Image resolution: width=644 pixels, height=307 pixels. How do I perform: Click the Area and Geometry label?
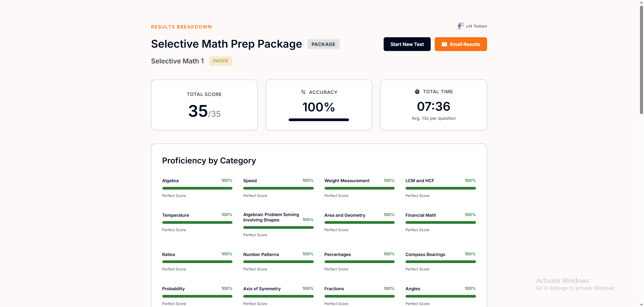pyautogui.click(x=345, y=215)
